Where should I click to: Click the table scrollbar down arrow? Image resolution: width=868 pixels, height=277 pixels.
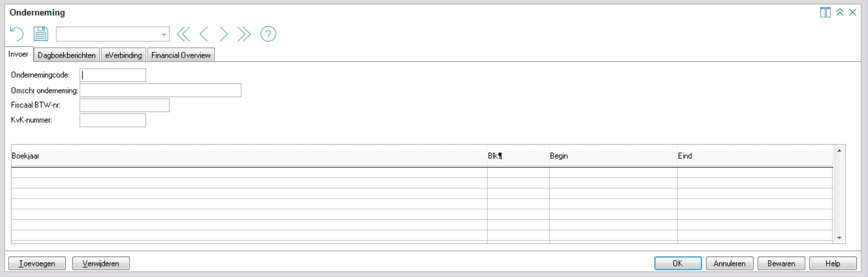(x=839, y=238)
